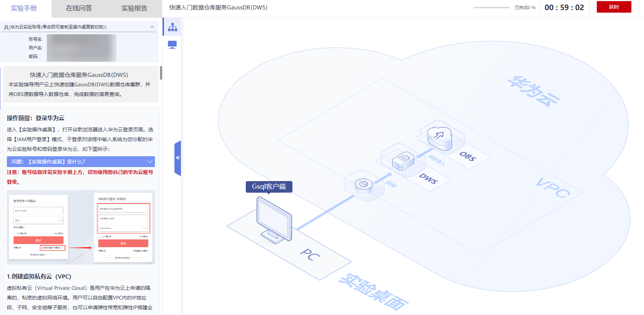Click the Gsql客户端 label

pyautogui.click(x=269, y=187)
